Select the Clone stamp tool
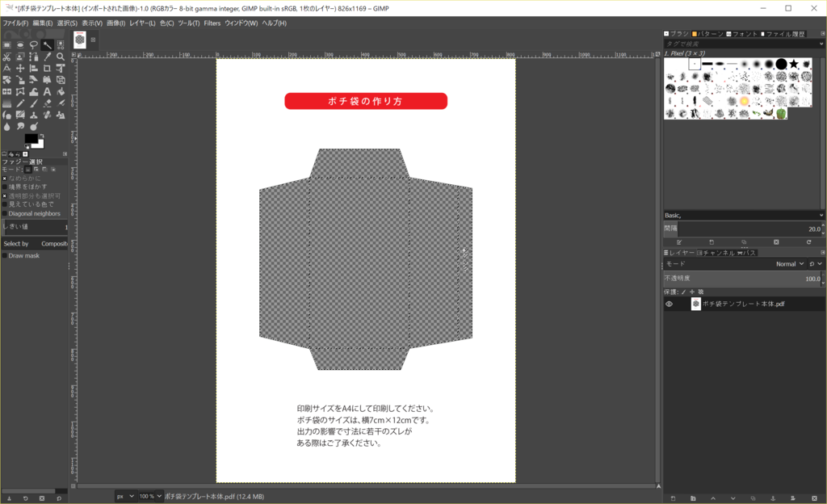 34,115
